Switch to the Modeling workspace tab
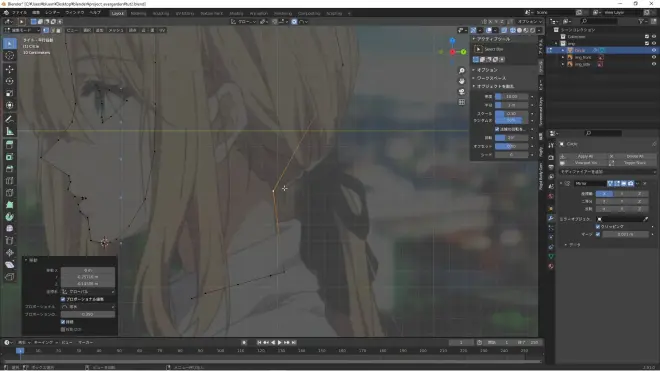Screen dimensions: 660x371 tap(138, 13)
